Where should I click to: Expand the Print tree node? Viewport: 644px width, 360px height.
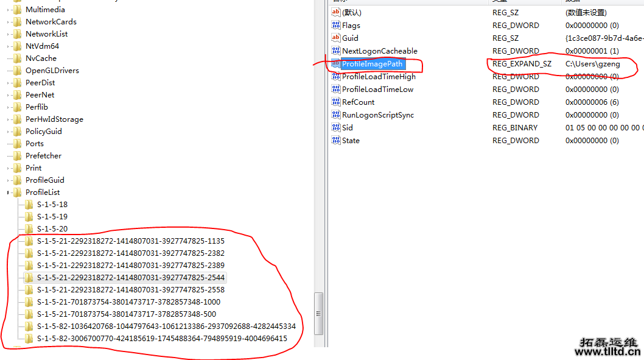click(8, 168)
